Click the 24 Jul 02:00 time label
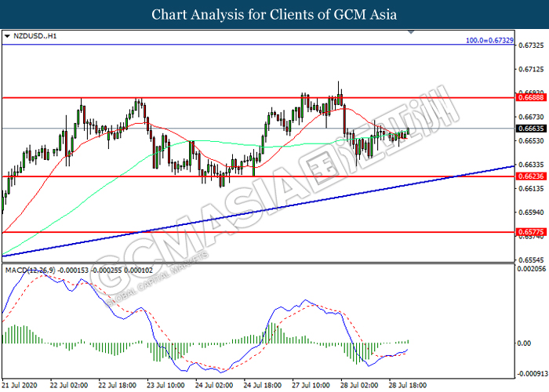Screen dimensions: 549x392 tap(214, 386)
